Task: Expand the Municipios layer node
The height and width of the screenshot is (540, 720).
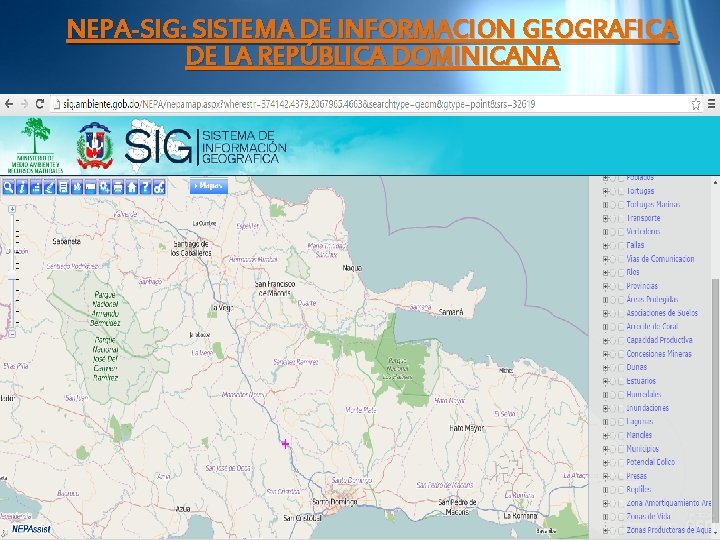Action: click(605, 450)
